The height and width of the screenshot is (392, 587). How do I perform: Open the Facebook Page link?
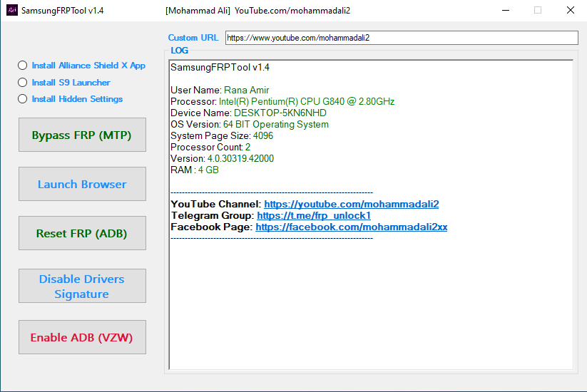pos(351,227)
